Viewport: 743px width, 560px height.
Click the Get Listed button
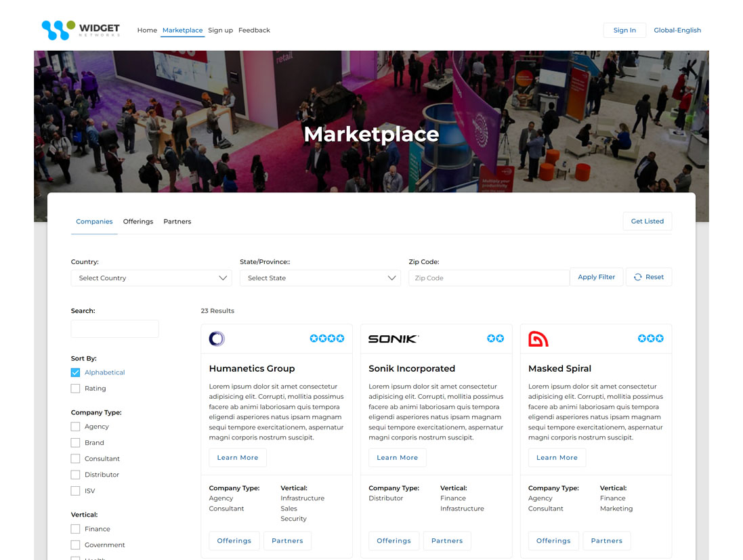pyautogui.click(x=647, y=221)
